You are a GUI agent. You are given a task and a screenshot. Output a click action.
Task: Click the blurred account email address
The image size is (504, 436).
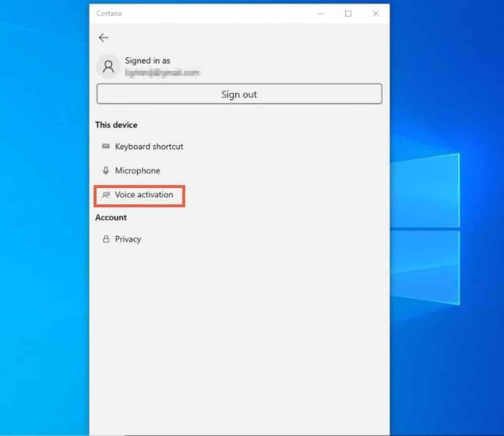162,73
